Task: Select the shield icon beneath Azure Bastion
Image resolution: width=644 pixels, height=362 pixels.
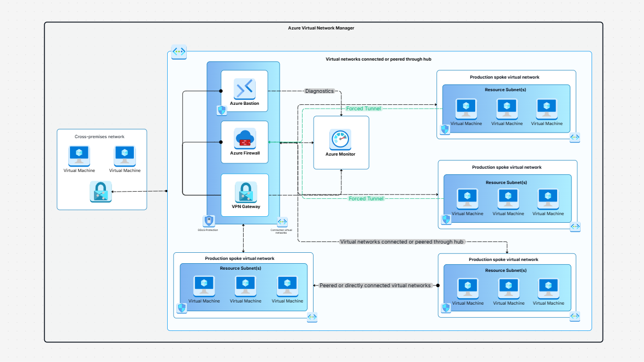Action: 222,110
